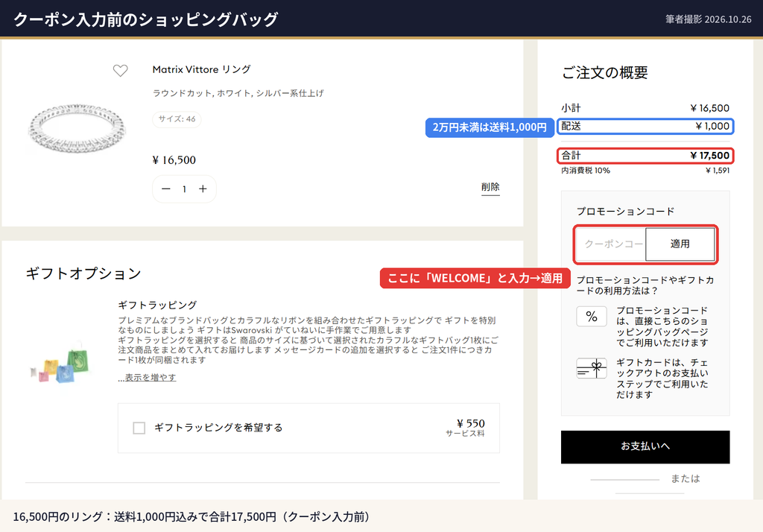Check the ギフトラッピングを希望する checkbox
763x532 pixels.
click(x=139, y=428)
